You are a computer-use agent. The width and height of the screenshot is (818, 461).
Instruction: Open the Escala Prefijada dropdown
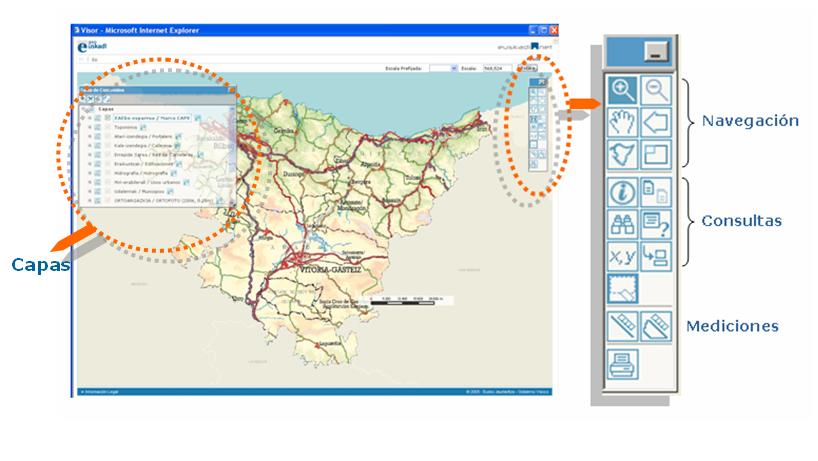click(x=453, y=68)
